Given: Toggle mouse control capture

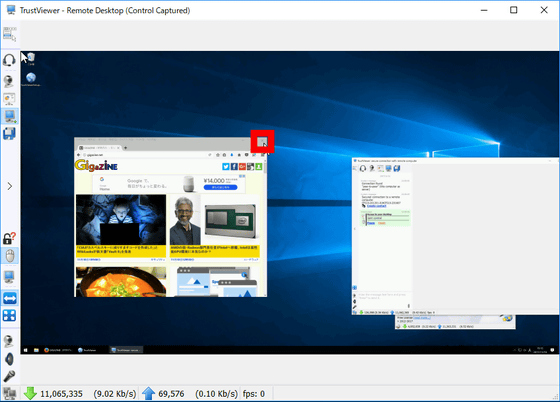Looking at the screenshot, I should [10, 256].
